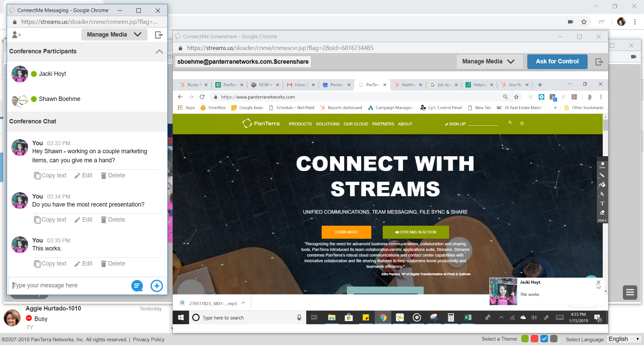Show hidden system tray icons arrow
This screenshot has height=345, width=644.
(x=501, y=318)
